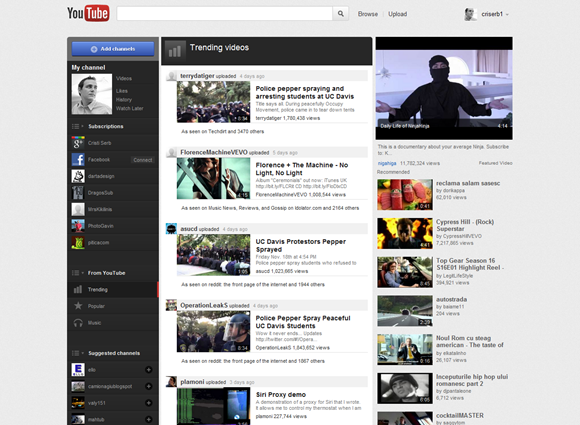Click Connect next to Facebook

click(x=143, y=160)
